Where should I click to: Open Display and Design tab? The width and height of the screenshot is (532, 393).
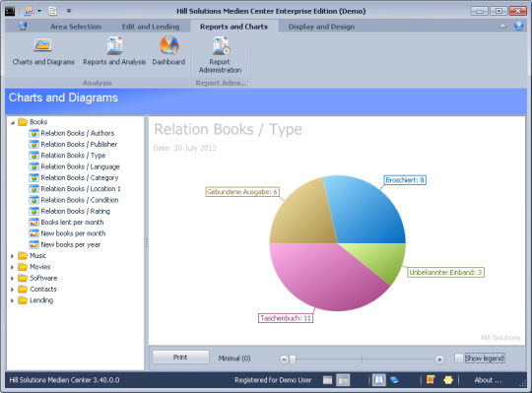click(x=321, y=27)
